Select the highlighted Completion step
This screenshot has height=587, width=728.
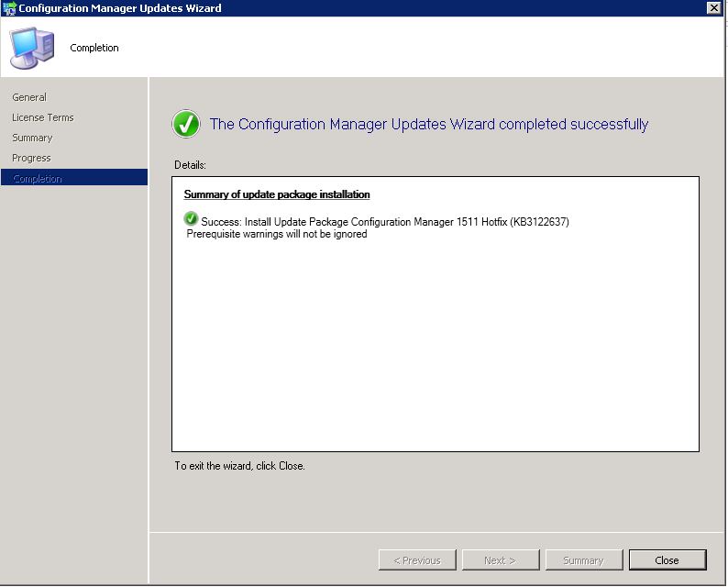38,179
